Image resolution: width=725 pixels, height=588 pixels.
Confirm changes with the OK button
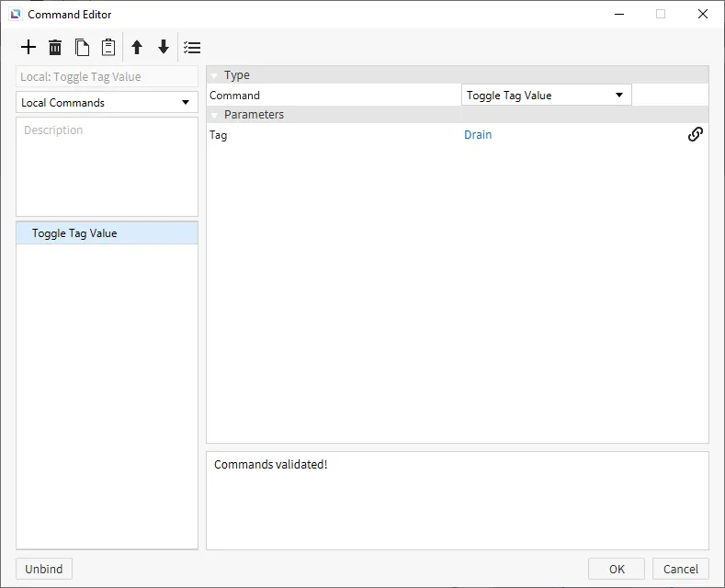click(x=616, y=569)
